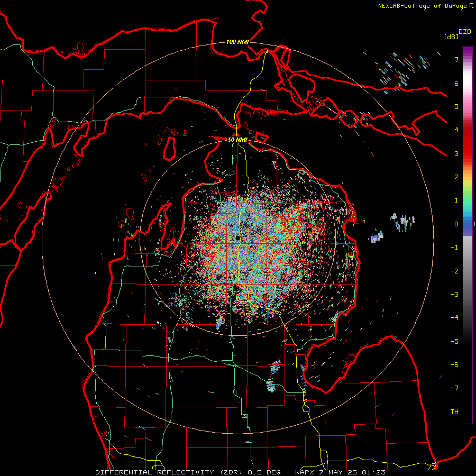
Task: Click scale value -6 on legend
Action: [454, 365]
